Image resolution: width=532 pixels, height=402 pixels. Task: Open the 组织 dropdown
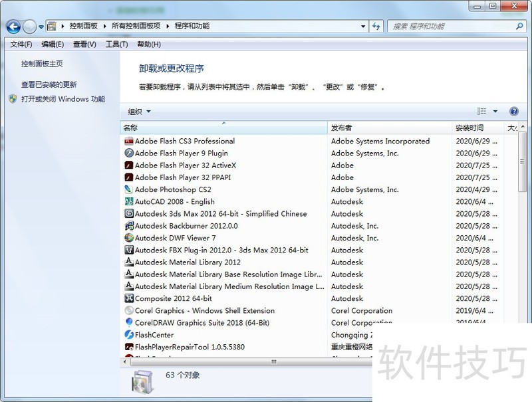point(139,112)
